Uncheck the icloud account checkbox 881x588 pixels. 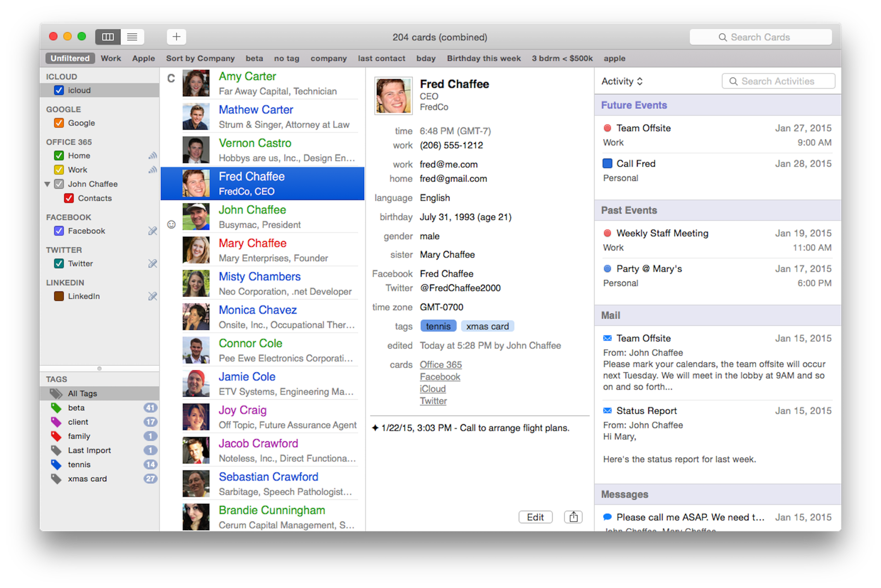(x=59, y=90)
